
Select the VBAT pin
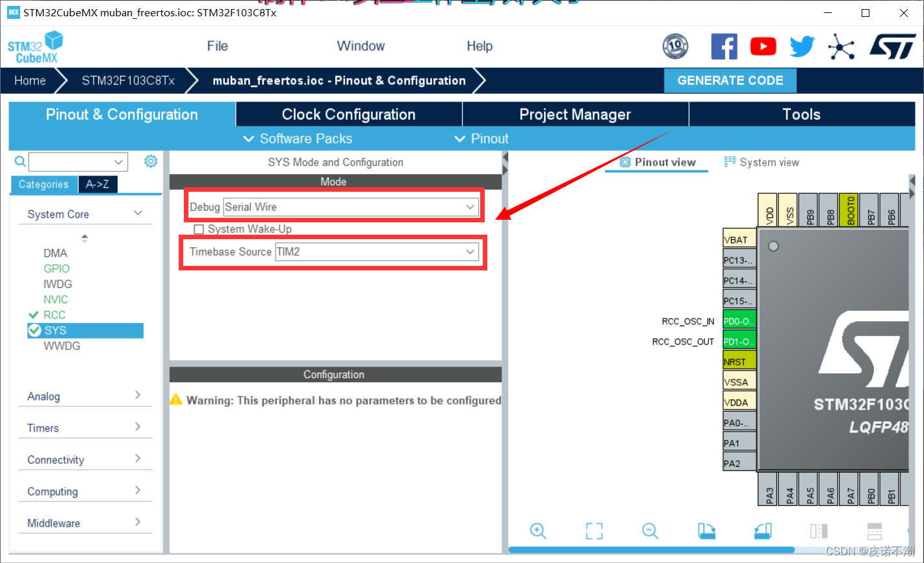coord(739,239)
